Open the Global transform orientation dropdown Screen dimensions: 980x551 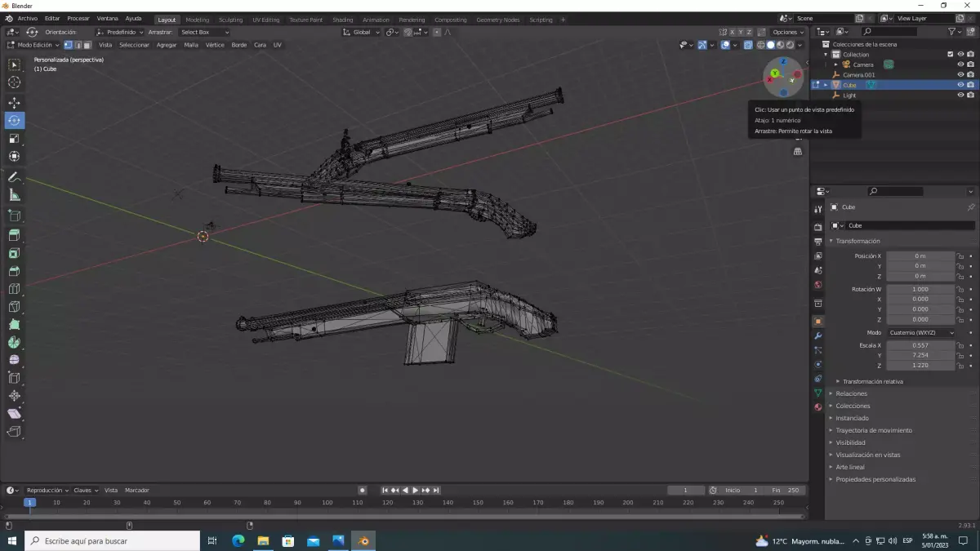362,32
